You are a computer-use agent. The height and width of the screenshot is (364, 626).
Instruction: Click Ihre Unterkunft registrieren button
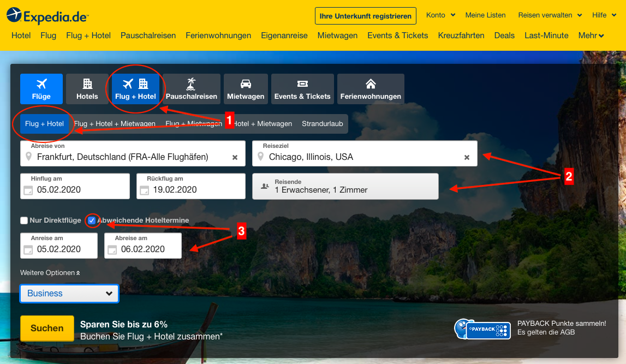tap(365, 16)
